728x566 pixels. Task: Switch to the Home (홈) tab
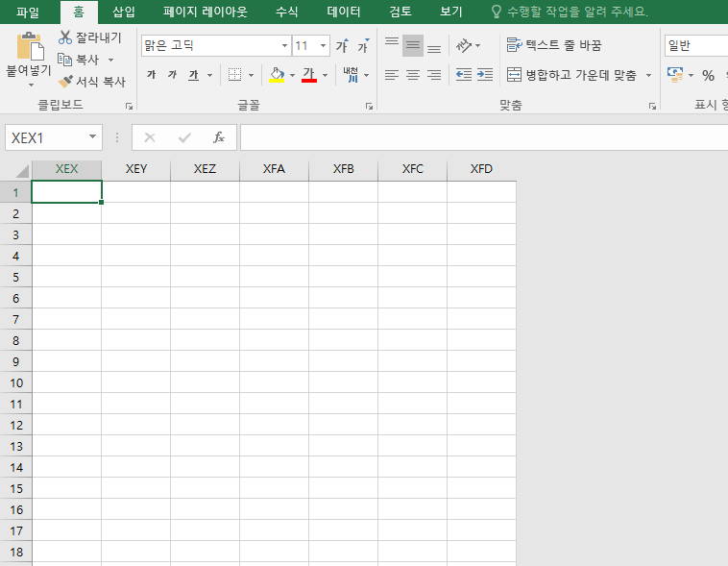(x=79, y=12)
